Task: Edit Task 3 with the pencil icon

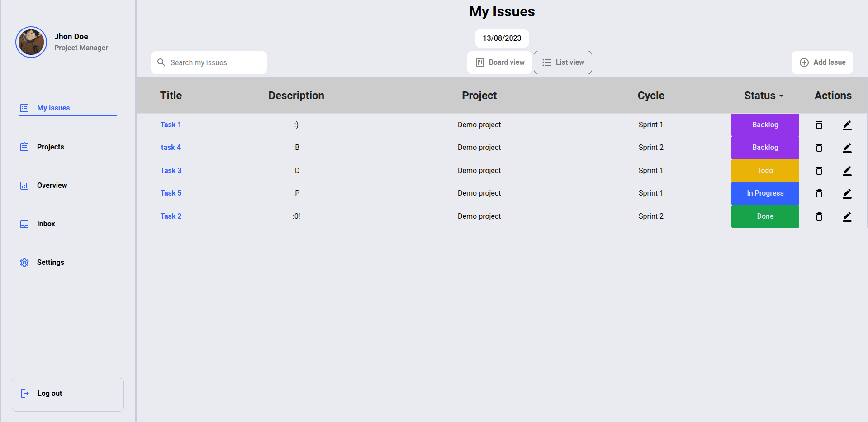Action: coord(847,171)
